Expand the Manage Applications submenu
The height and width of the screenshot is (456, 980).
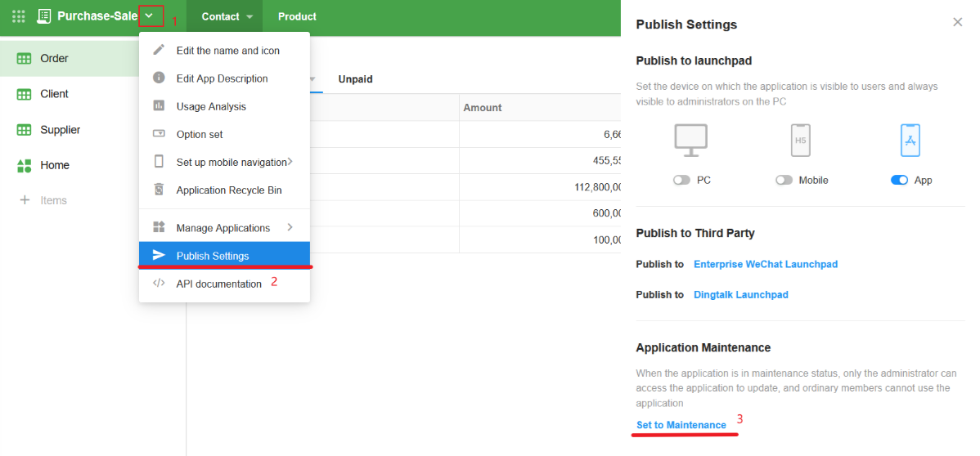point(224,228)
